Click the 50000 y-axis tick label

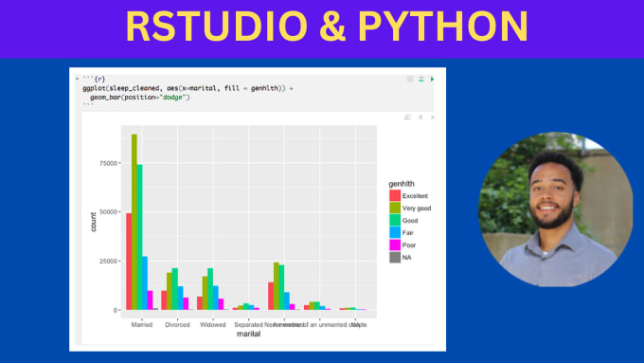[108, 212]
